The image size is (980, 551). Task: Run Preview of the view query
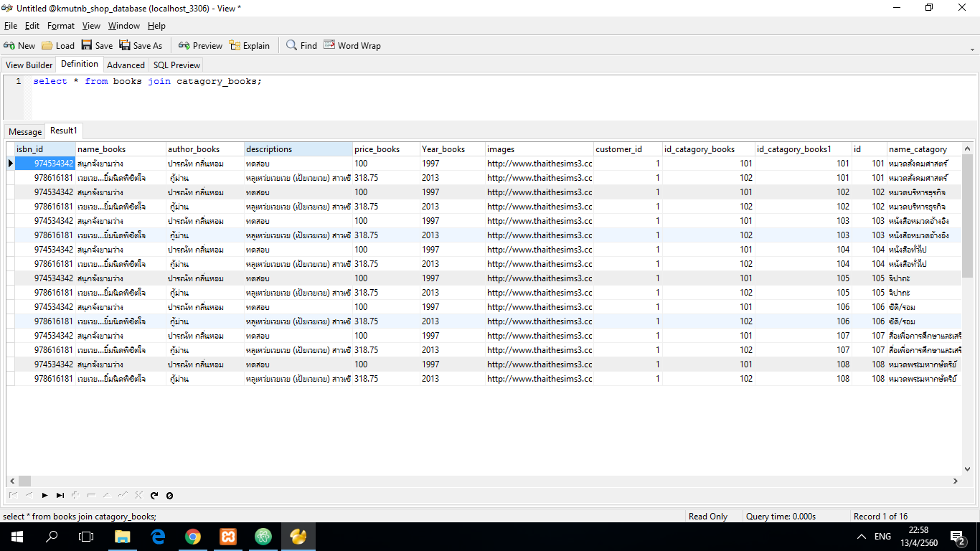pos(200,45)
